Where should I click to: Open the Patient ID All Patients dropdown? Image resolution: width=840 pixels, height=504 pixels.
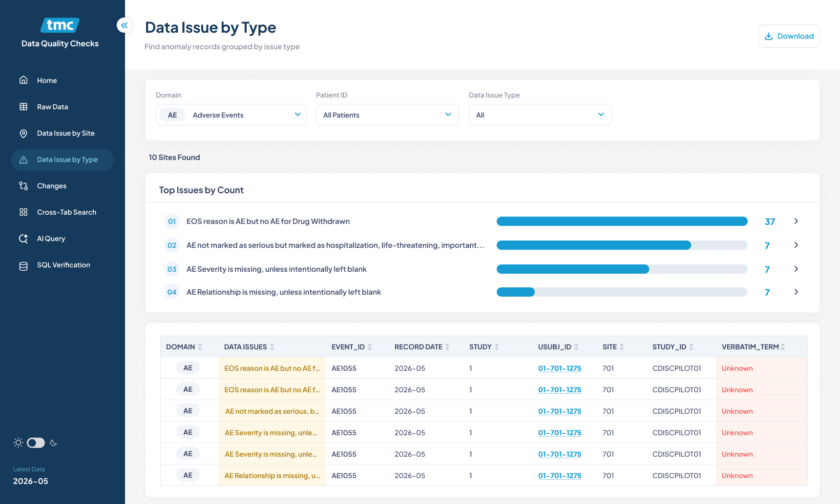pos(387,115)
